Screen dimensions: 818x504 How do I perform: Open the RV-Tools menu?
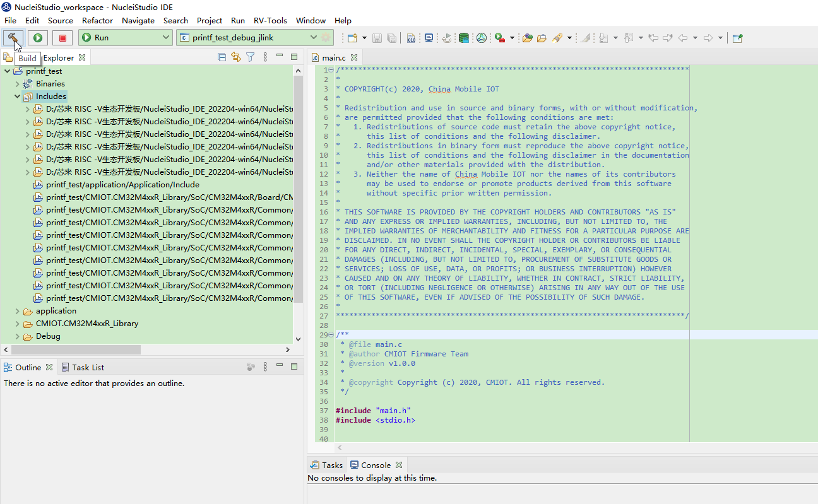point(270,20)
